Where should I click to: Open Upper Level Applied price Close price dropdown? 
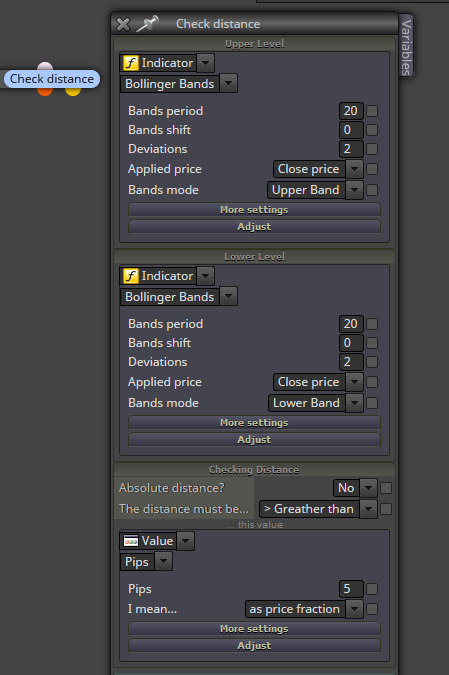coord(318,169)
